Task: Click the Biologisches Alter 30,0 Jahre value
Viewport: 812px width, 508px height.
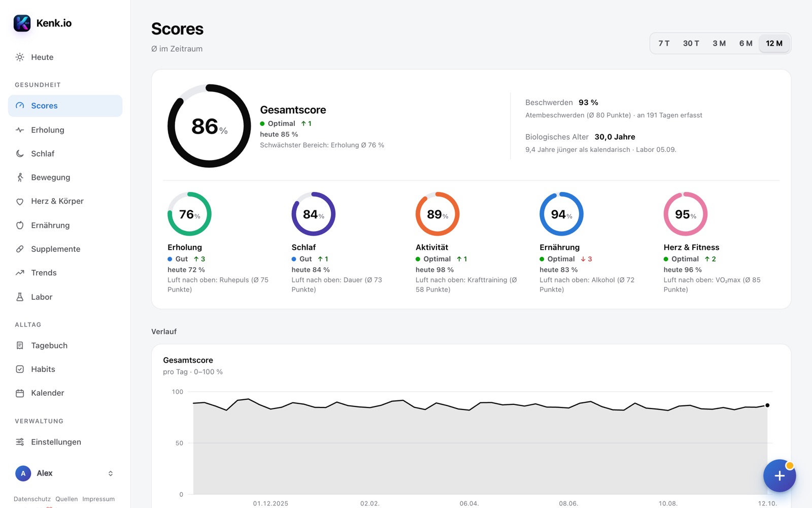Action: (615, 137)
